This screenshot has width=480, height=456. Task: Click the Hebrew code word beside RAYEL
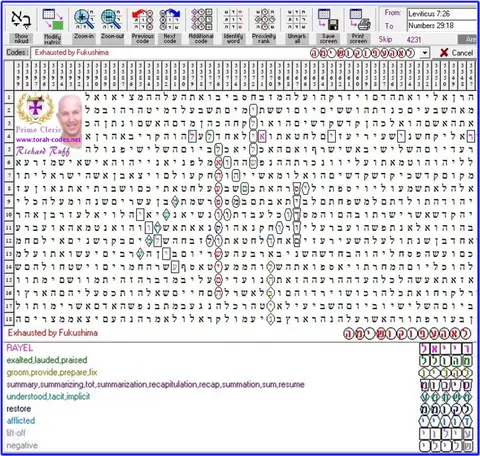click(445, 349)
